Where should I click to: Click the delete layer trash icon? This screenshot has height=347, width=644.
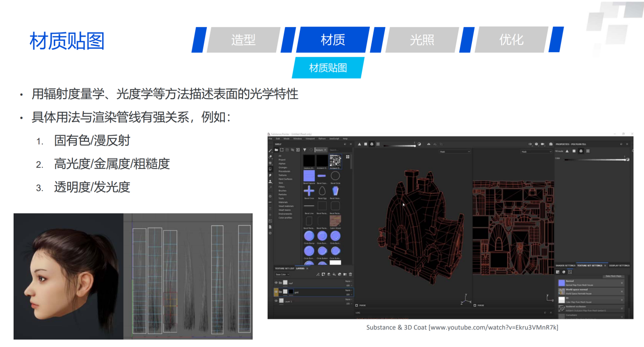(x=350, y=274)
